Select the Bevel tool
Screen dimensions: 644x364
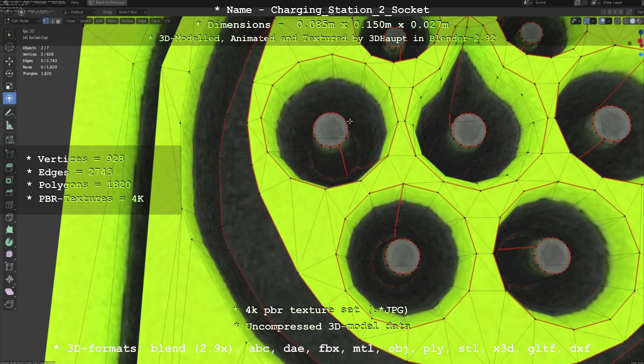9,192
